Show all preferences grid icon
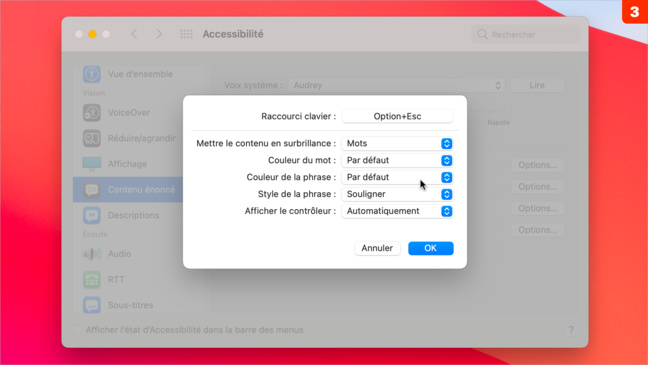 tap(186, 34)
